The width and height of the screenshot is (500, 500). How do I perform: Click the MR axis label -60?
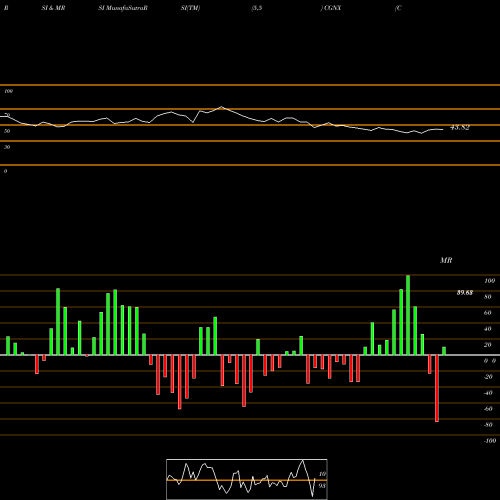coord(488,409)
